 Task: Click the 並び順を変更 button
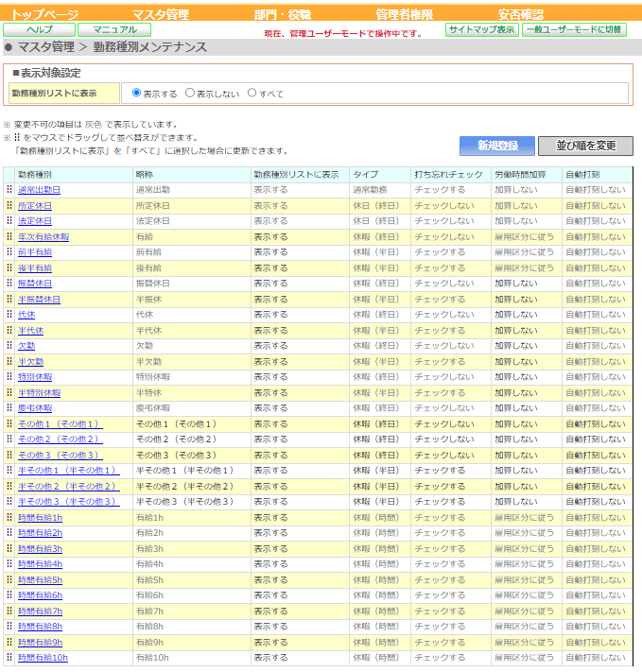(585, 146)
